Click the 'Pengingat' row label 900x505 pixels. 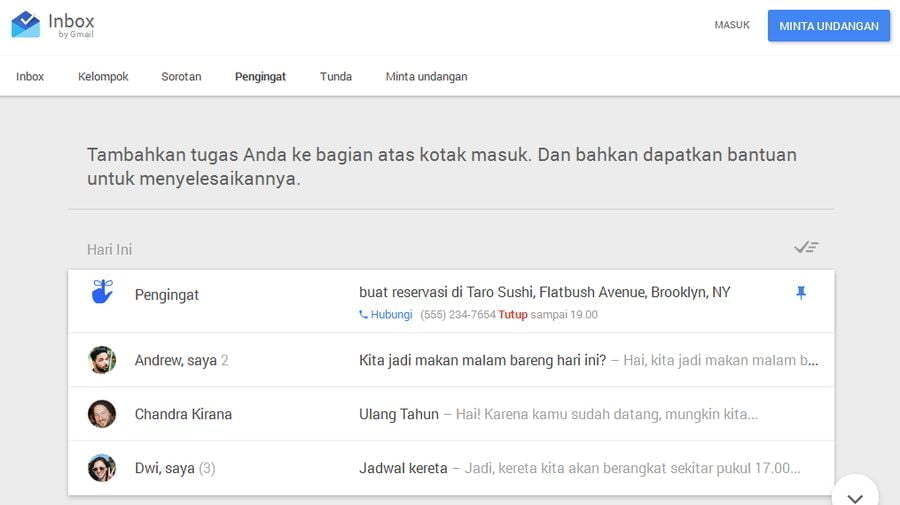click(166, 295)
